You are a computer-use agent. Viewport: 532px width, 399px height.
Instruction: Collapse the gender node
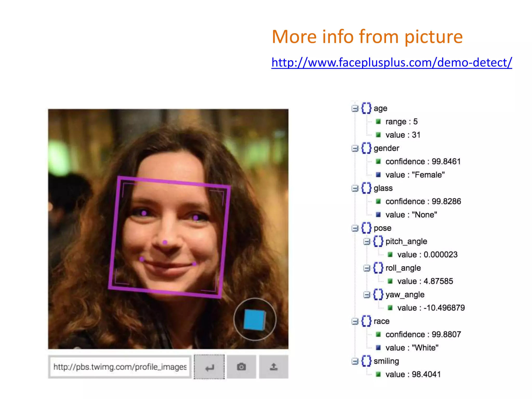click(355, 148)
